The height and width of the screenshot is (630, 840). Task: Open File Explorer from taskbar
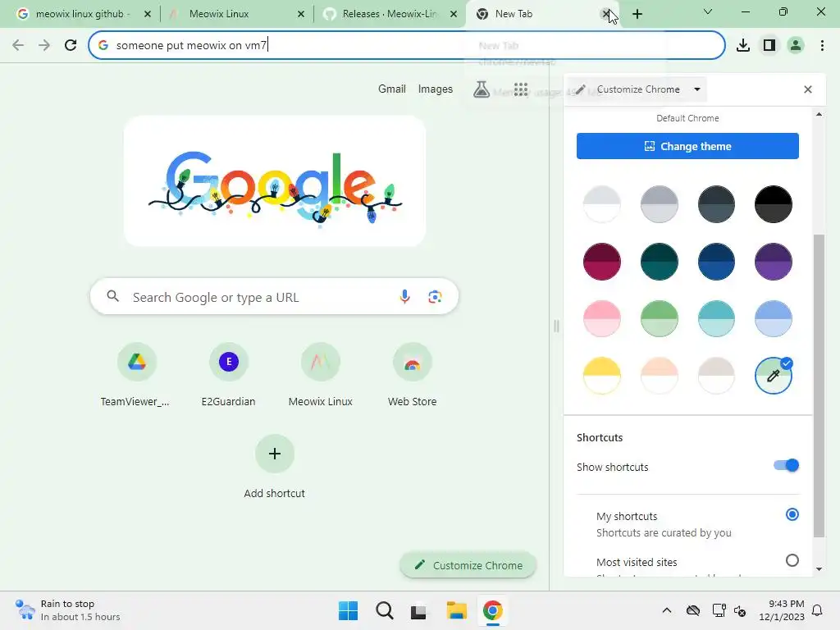456,610
